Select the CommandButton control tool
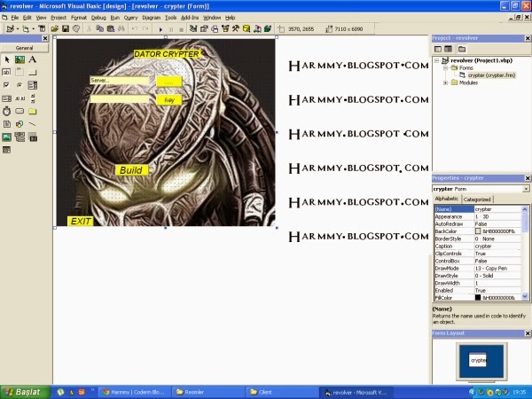This screenshot has width=532, height=399. click(x=33, y=73)
